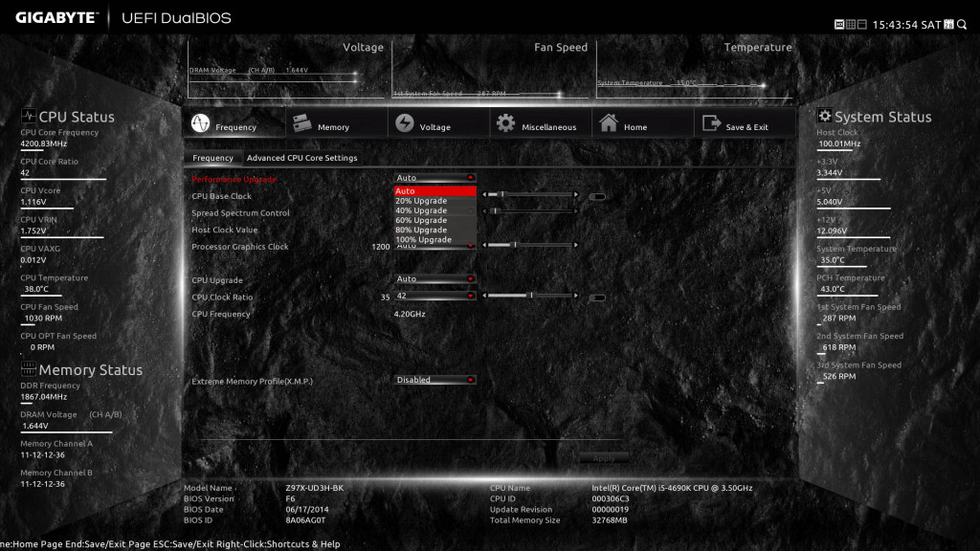Open the Extreme Memory Profile (X.M.P.) dropdown

[x=435, y=380]
